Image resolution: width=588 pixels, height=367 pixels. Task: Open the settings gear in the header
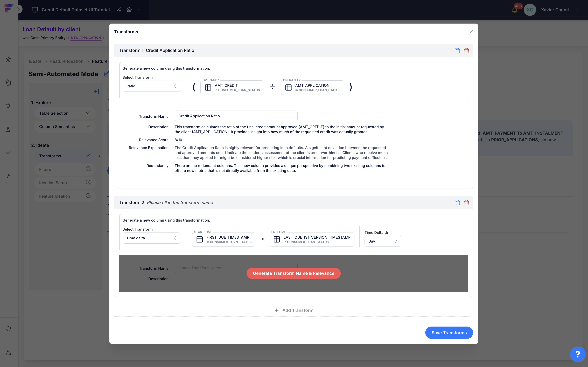coord(129,10)
